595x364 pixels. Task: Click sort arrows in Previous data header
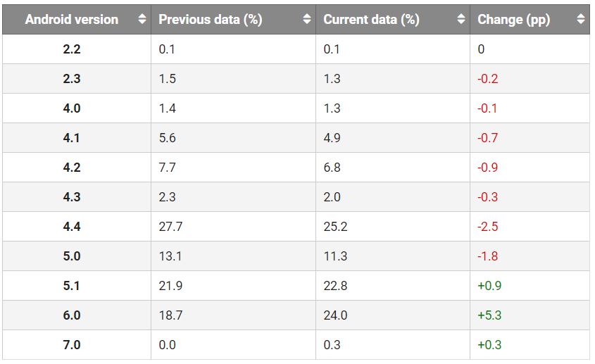pyautogui.click(x=307, y=20)
